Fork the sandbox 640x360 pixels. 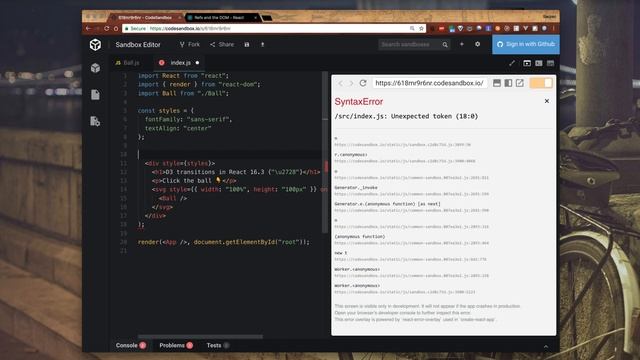click(x=190, y=44)
